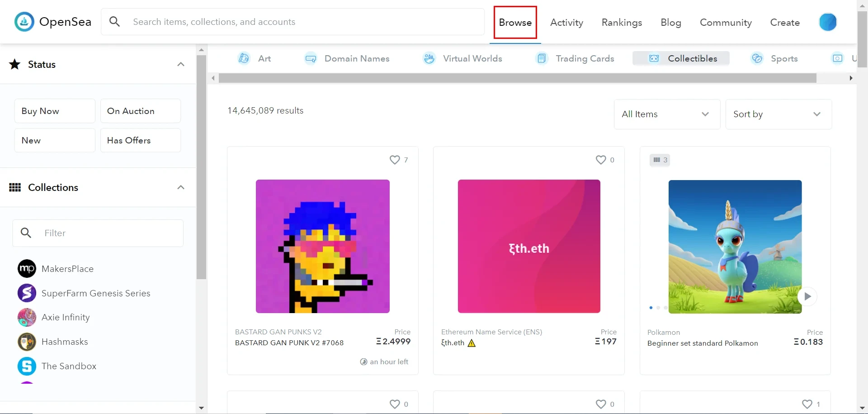The height and width of the screenshot is (414, 868).
Task: Play the Polkamon item video
Action: 807,296
